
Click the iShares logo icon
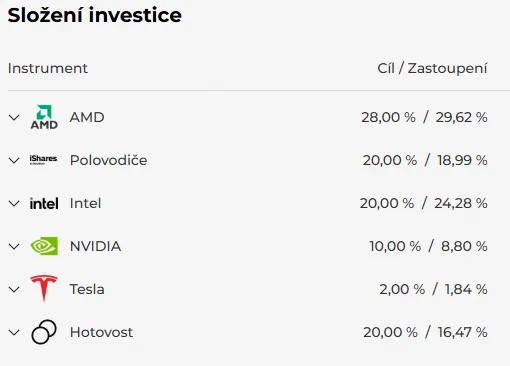[44, 160]
